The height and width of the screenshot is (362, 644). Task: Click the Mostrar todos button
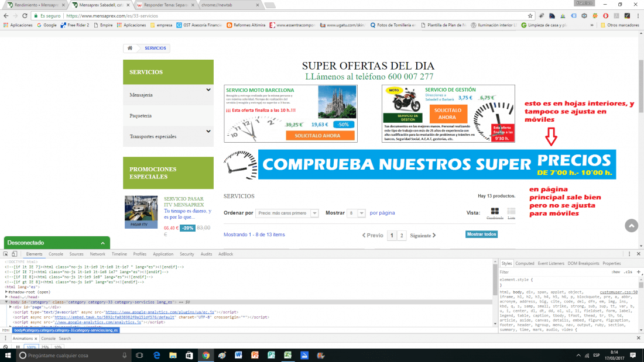(481, 234)
